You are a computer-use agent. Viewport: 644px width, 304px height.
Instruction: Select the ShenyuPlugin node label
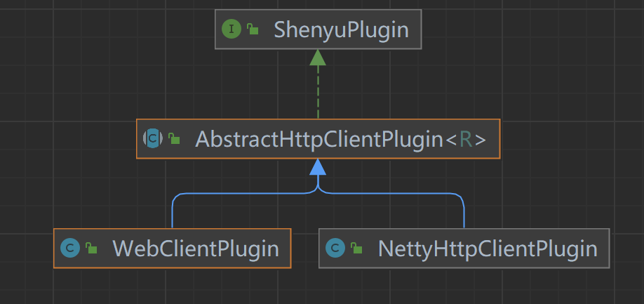coord(330,29)
